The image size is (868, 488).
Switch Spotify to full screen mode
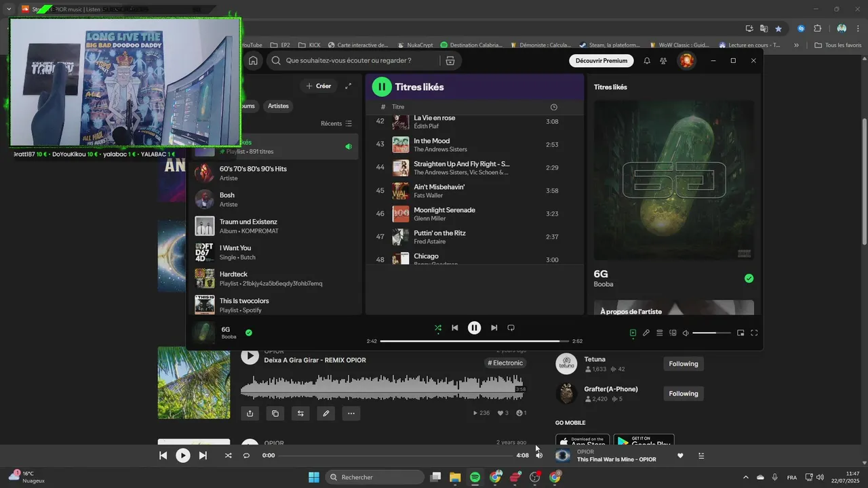pos(754,333)
